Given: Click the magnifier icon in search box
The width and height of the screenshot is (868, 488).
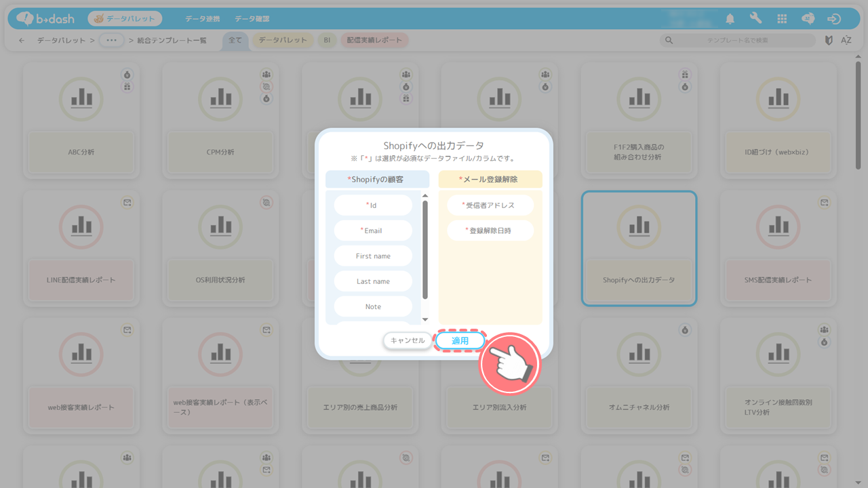Looking at the screenshot, I should [x=669, y=41].
